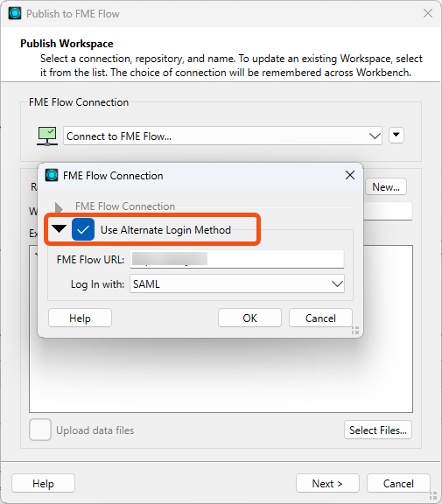The width and height of the screenshot is (442, 504).
Task: Expand the FME Flow Connection collapsed section
Action: click(59, 207)
